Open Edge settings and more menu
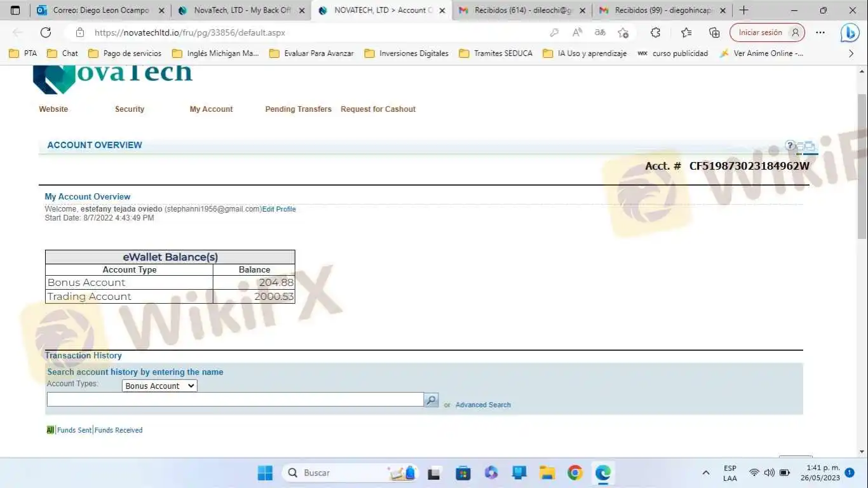 [820, 32]
